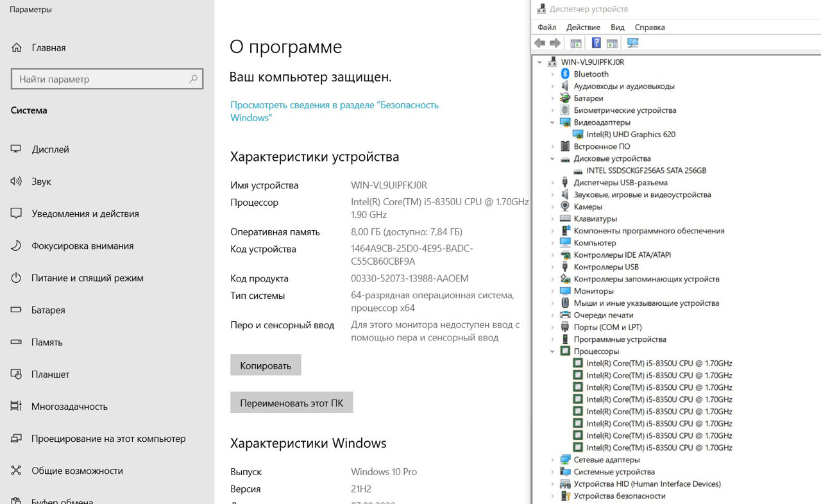Click Windows 10 Pro edition value
The width and height of the screenshot is (821, 504).
point(384,471)
